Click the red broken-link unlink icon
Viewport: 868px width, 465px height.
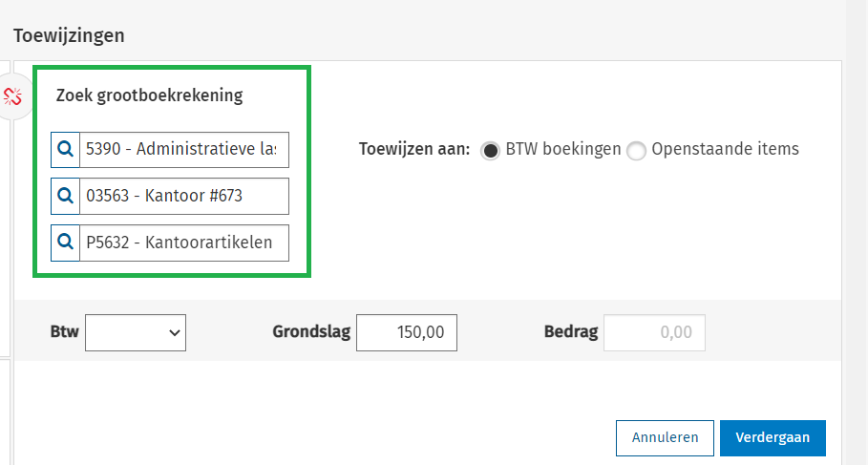(x=12, y=96)
